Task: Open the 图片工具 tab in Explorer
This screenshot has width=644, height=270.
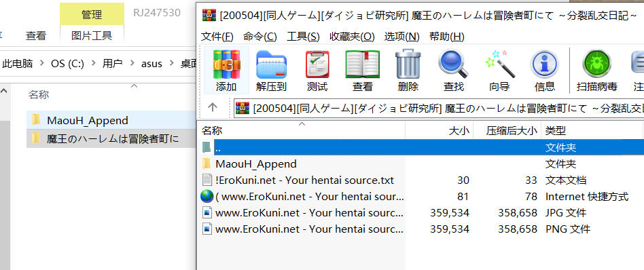Action: tap(92, 36)
